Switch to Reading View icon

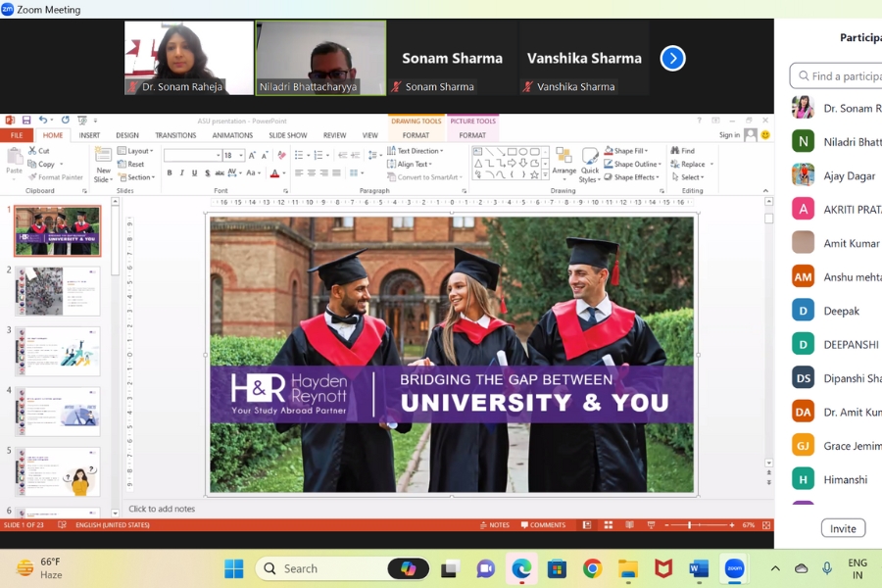(x=629, y=525)
